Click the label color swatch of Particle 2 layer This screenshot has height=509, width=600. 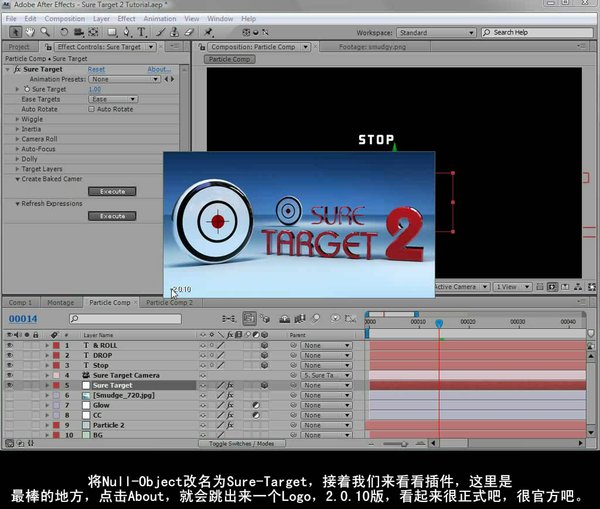(x=57, y=425)
